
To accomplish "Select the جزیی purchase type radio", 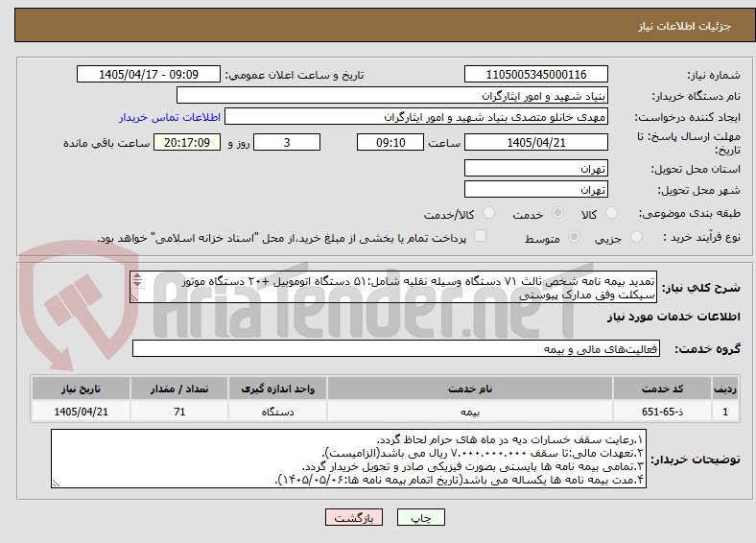I will (x=636, y=236).
